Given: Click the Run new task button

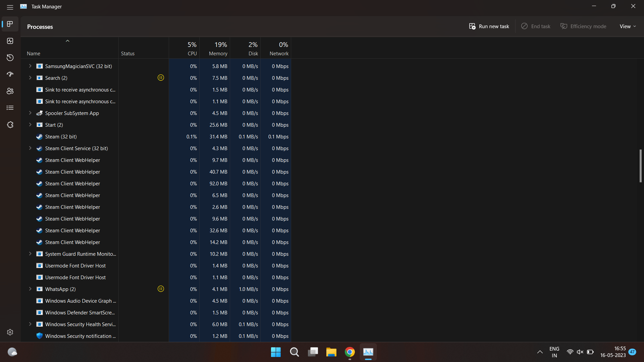Looking at the screenshot, I should [x=489, y=26].
